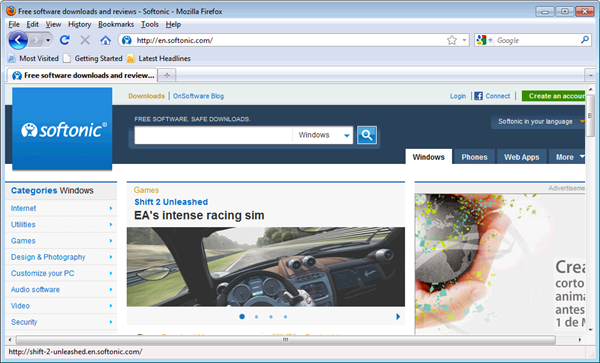The image size is (600, 363).
Task: Open the Help menu
Action: (x=173, y=24)
